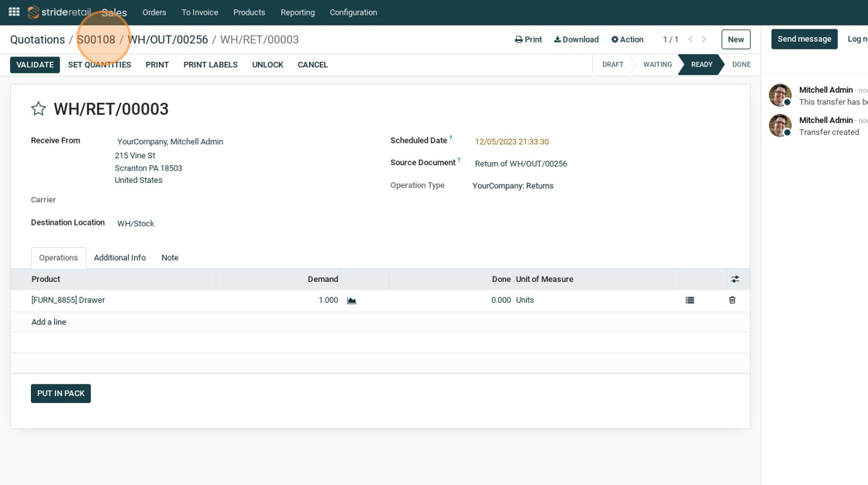Image resolution: width=868 pixels, height=485 pixels.
Task: Select the Done status stage
Action: (x=741, y=65)
